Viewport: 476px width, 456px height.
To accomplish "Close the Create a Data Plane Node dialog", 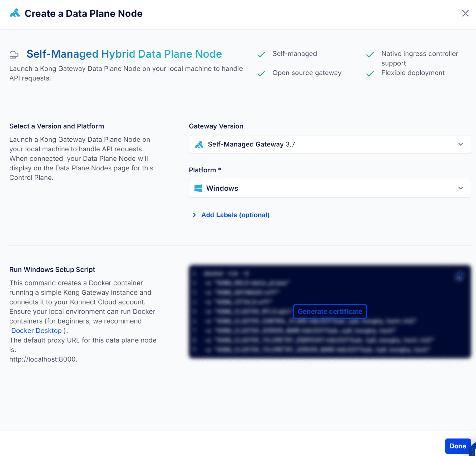I will 465,13.
